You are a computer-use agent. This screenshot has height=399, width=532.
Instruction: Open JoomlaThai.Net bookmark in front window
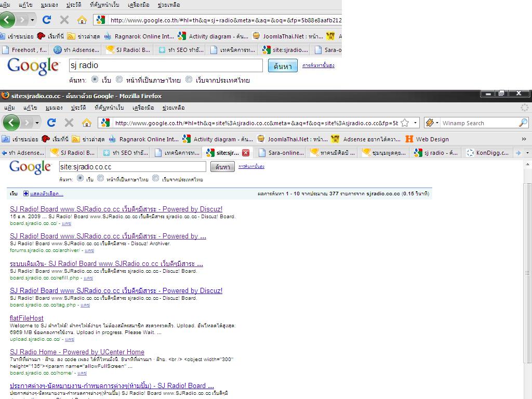tap(292, 139)
